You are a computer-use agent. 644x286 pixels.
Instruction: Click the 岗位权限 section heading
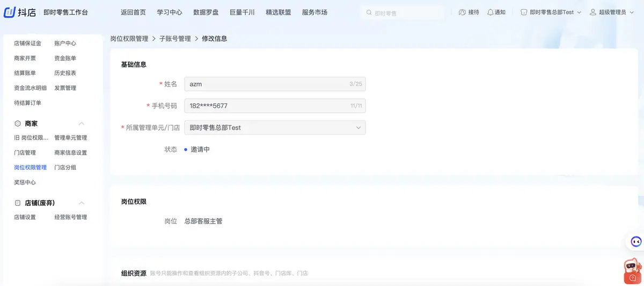click(x=134, y=202)
